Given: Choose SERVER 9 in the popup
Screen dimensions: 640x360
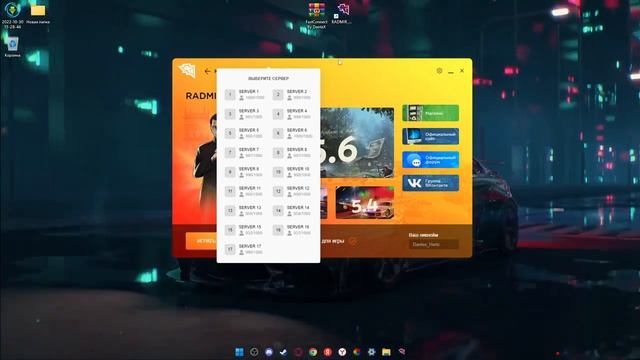Looking at the screenshot, I should point(245,172).
